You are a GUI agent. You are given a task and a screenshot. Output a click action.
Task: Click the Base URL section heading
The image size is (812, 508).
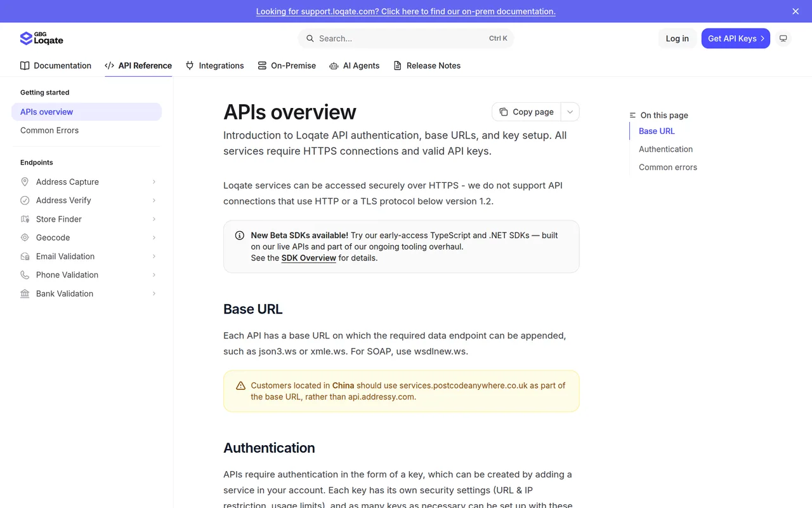[252, 309]
